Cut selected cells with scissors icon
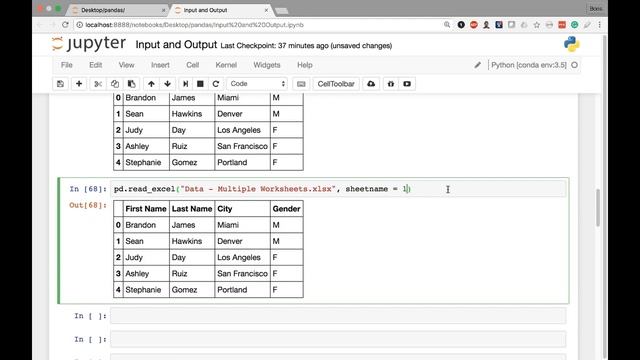The width and height of the screenshot is (640, 360). [98, 84]
